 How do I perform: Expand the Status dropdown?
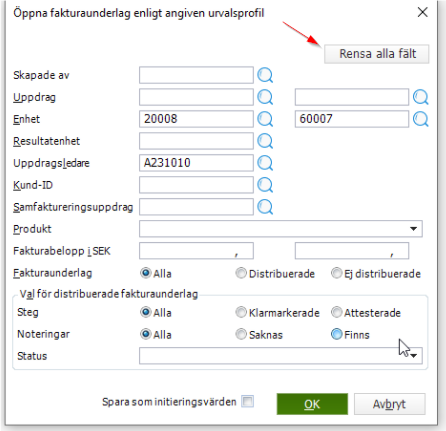413,356
